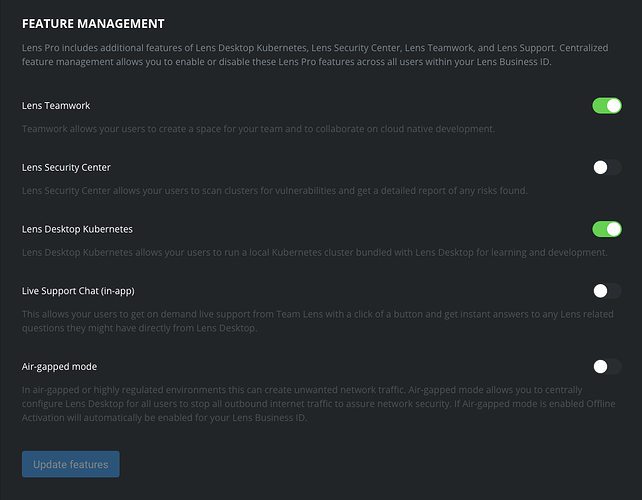Image resolution: width=642 pixels, height=500 pixels.
Task: Turn off Lens Desktop Kubernetes switch
Action: [607, 229]
